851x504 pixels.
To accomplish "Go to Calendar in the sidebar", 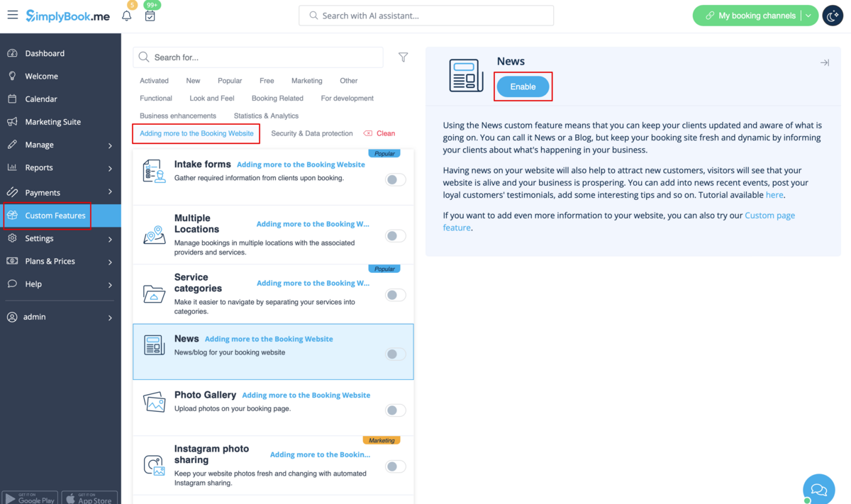I will click(x=41, y=99).
